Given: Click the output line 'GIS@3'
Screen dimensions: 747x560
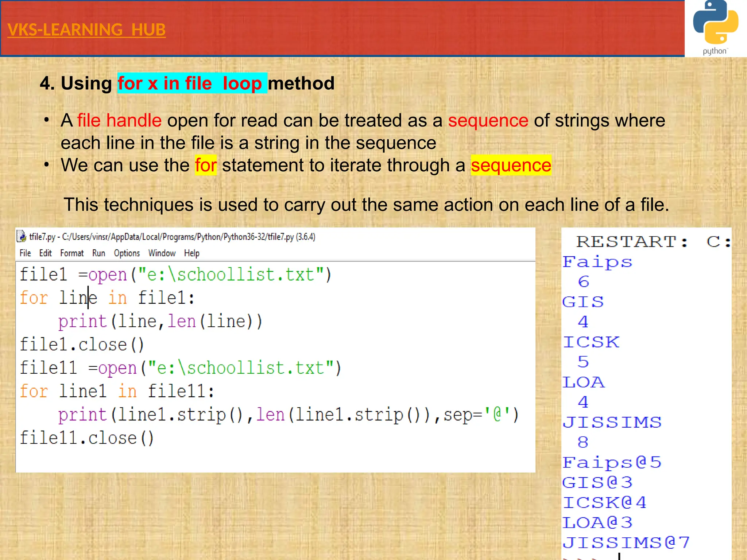Looking at the screenshot, I should point(597,482).
